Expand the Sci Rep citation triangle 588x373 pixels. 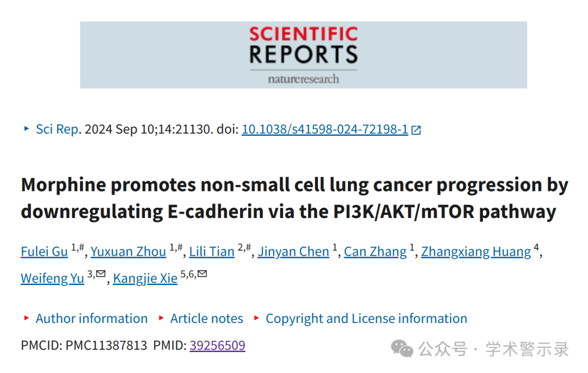pyautogui.click(x=26, y=128)
